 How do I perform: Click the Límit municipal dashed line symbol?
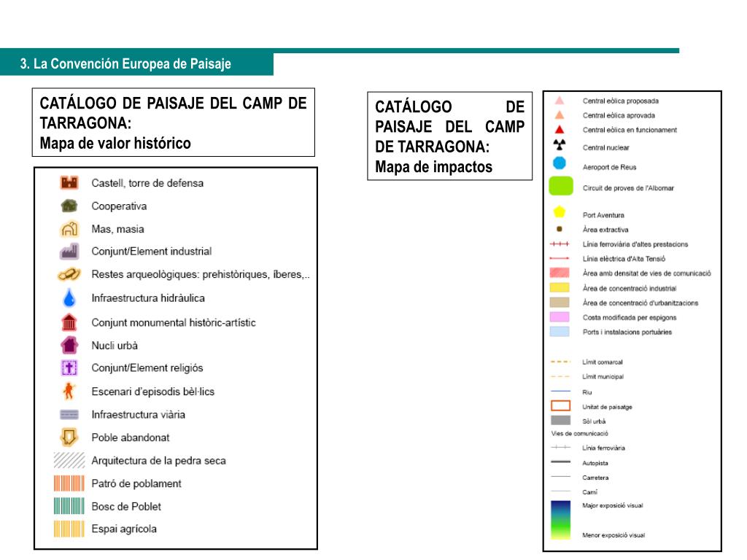560,376
